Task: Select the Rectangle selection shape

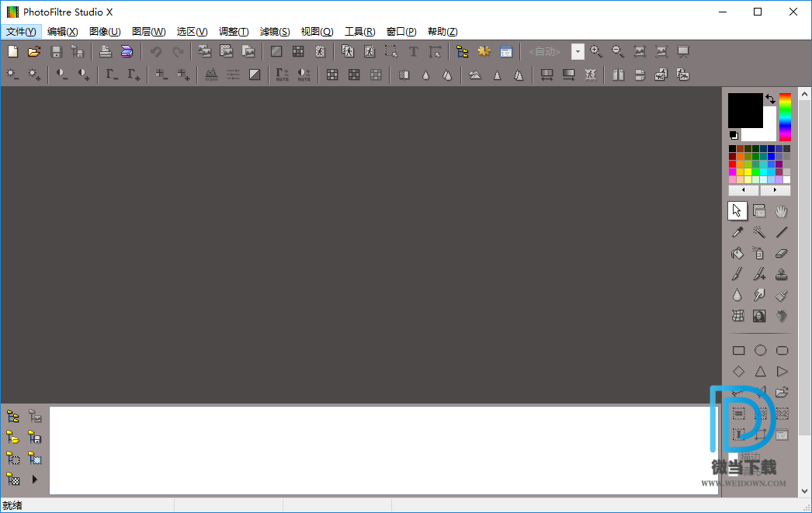Action: point(738,351)
